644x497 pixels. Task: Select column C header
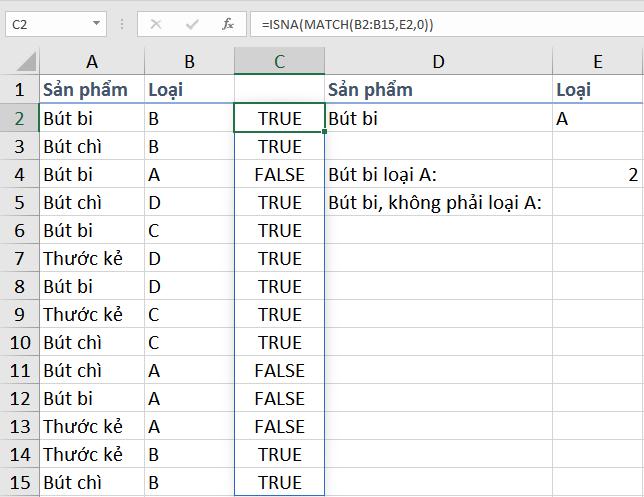(279, 62)
